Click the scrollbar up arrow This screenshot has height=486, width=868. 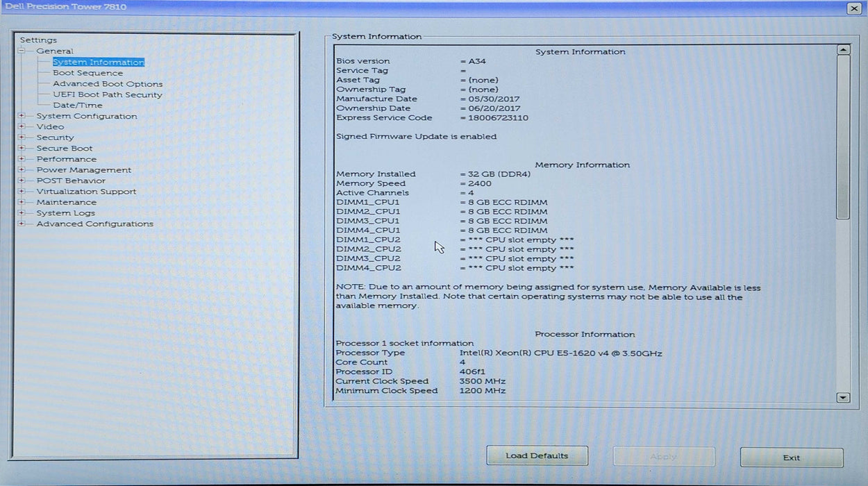(843, 50)
